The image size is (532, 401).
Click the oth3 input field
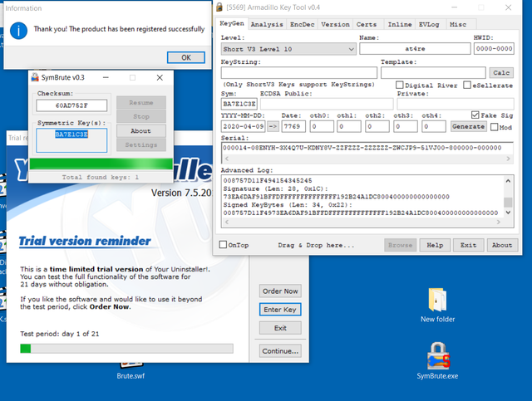(x=406, y=126)
